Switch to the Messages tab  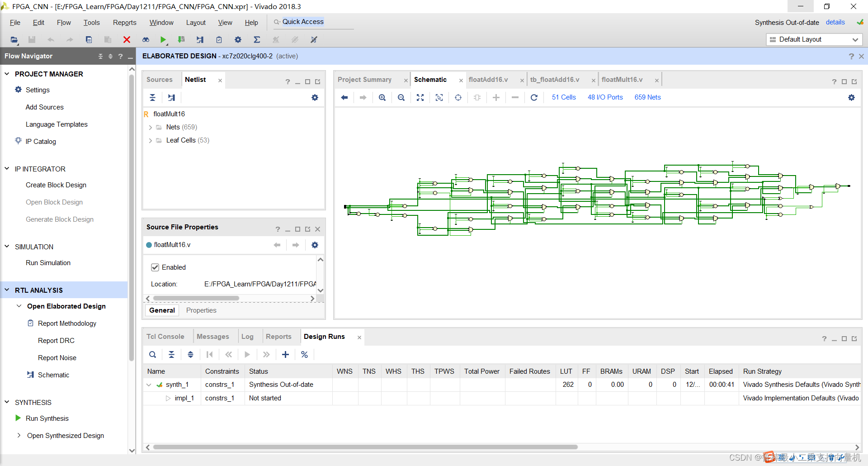212,337
